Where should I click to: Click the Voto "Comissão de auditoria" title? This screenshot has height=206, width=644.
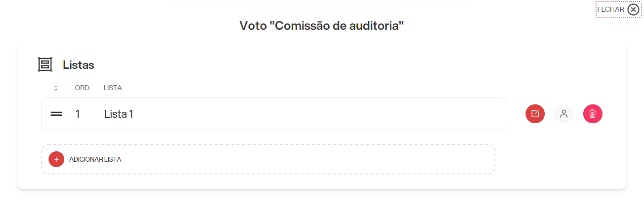[x=321, y=25]
